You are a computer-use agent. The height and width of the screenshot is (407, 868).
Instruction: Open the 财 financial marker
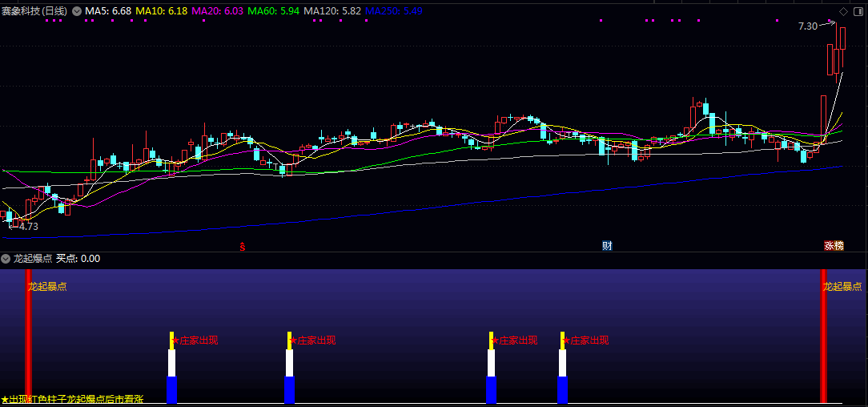coord(607,246)
